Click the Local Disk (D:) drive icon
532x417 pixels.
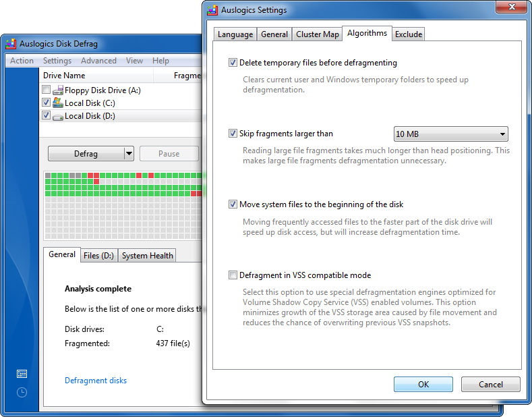point(58,117)
